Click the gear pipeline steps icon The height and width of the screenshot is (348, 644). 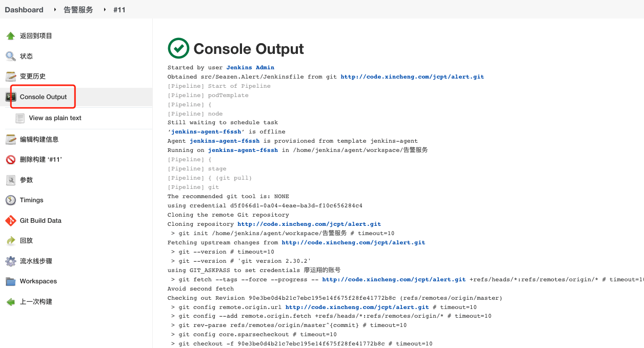(x=10, y=261)
